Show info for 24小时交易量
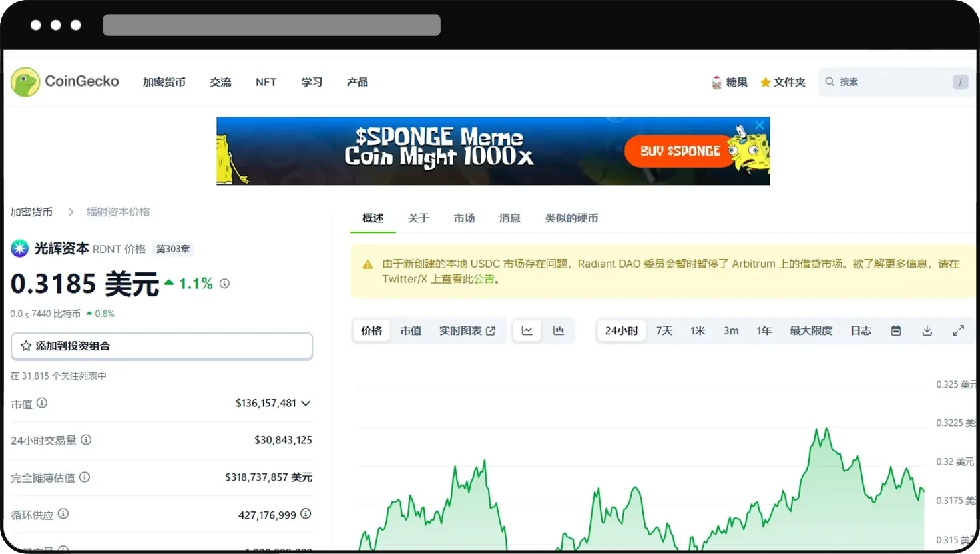 (x=86, y=440)
